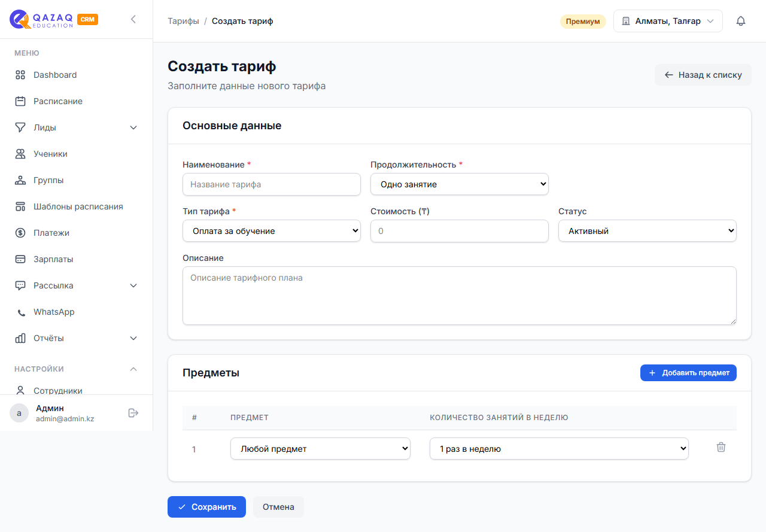Click the building icon in branch selector

pos(626,21)
